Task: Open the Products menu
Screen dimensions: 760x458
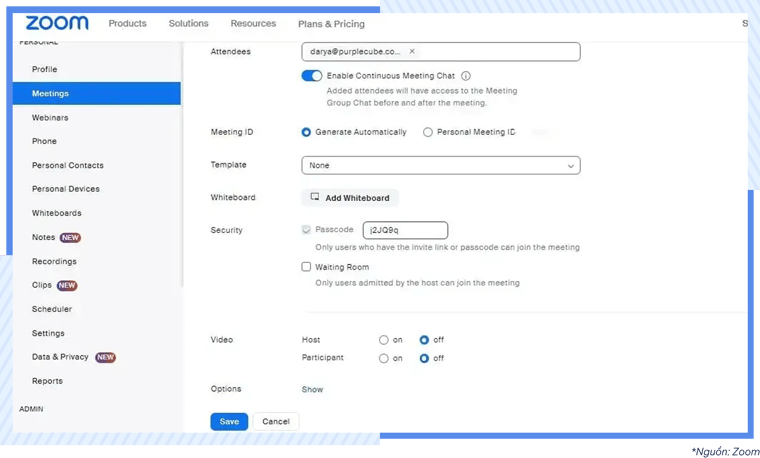Action: (127, 23)
